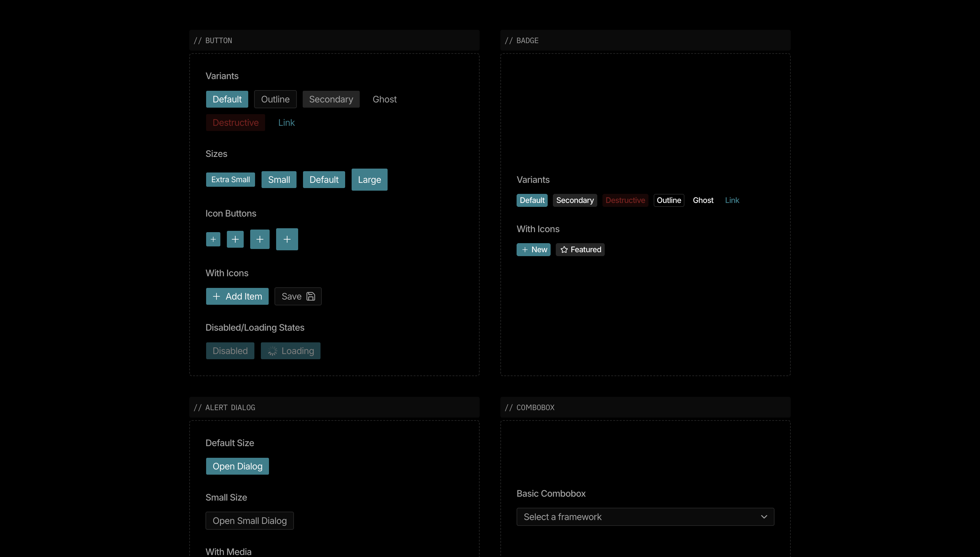This screenshot has height=557, width=980.
Task: Click the Large size button
Action: [369, 180]
